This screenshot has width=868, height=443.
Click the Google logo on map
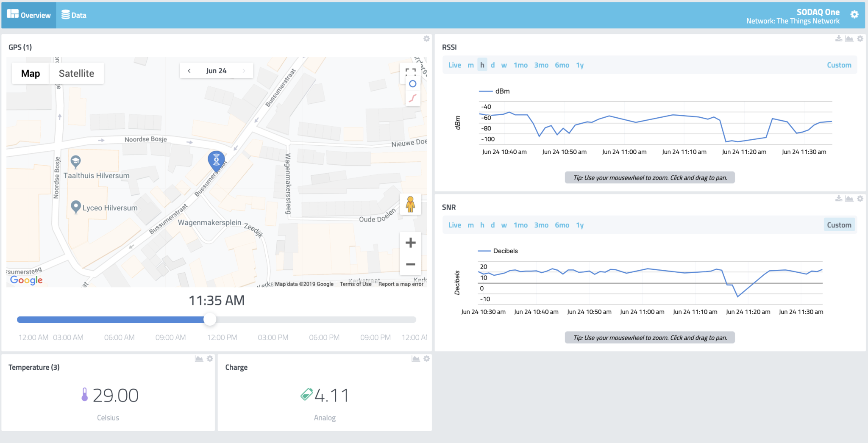click(x=26, y=280)
